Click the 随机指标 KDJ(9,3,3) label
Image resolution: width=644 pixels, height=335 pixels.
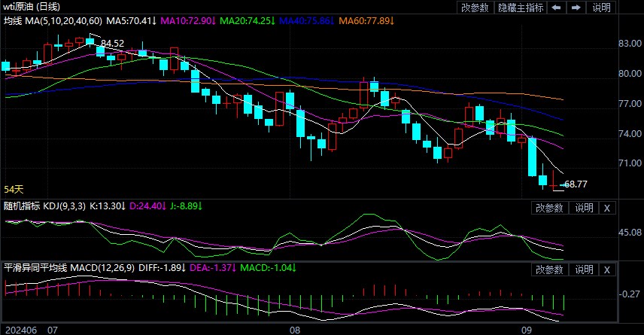point(45,206)
